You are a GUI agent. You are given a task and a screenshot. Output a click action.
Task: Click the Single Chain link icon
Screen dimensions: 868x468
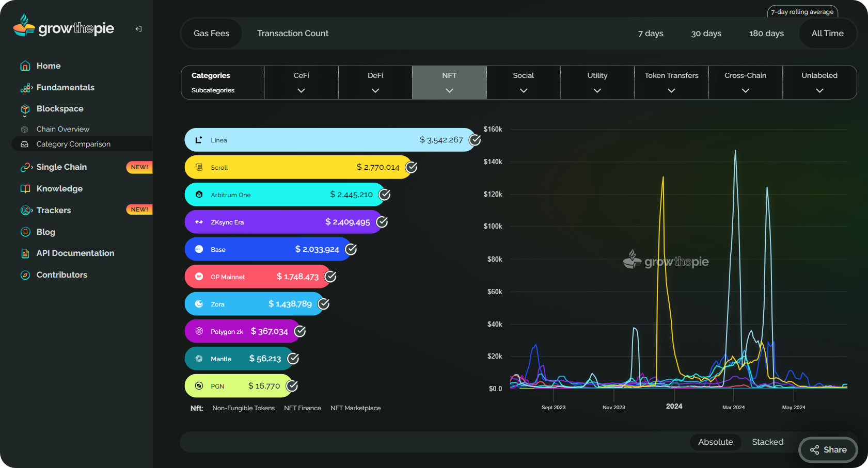[25, 167]
